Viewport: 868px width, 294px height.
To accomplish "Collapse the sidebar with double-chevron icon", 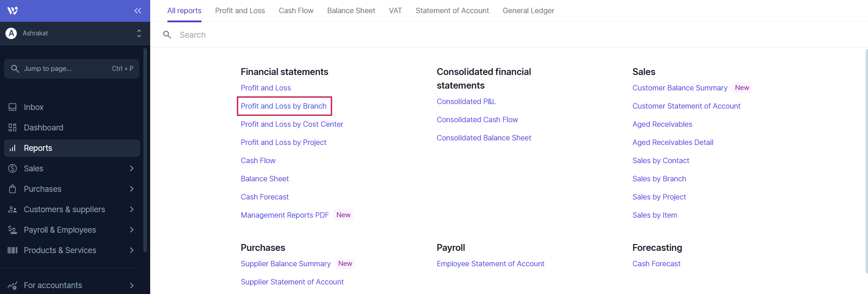I will (137, 10).
